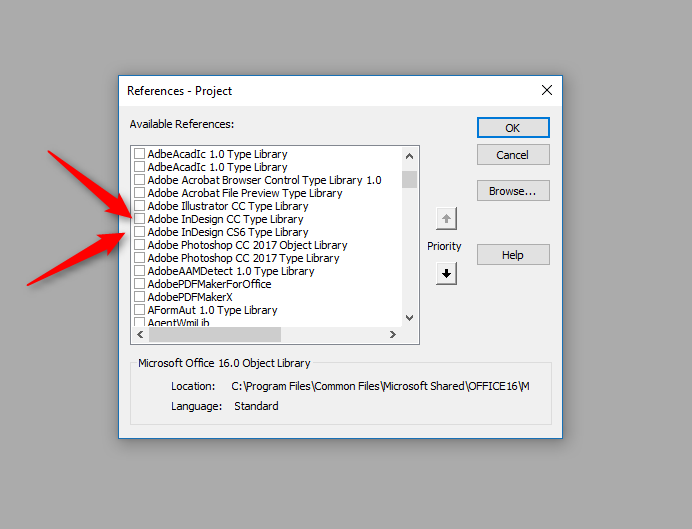Click the Priority down arrow button
Viewport: 692px width, 529px height.
(446, 274)
